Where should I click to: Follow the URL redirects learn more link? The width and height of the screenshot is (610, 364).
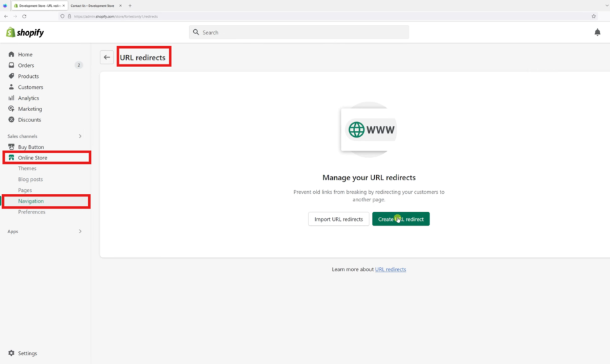coord(390,269)
